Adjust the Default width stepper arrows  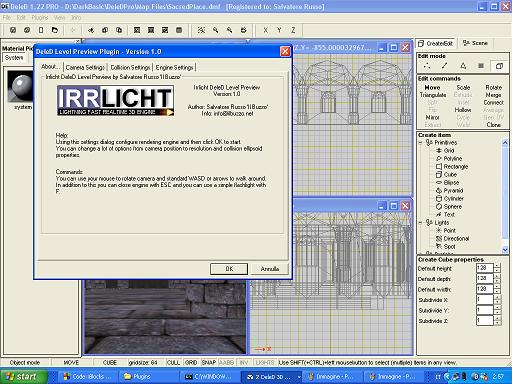tap(497, 289)
